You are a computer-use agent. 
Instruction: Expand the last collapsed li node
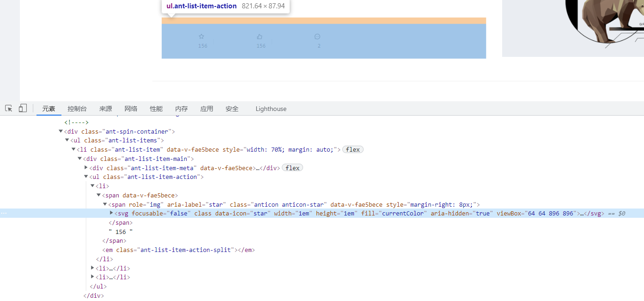[92, 277]
